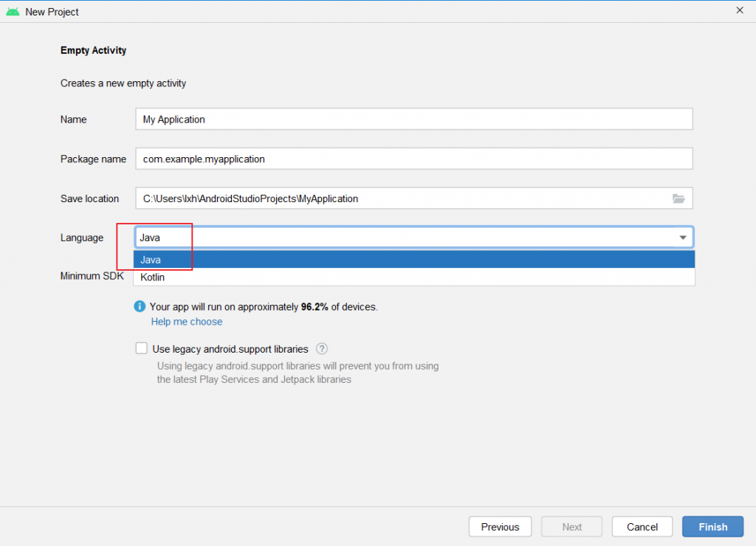Click the legacy libraries warning note
Viewport: 756px width, 546px height.
click(298, 373)
